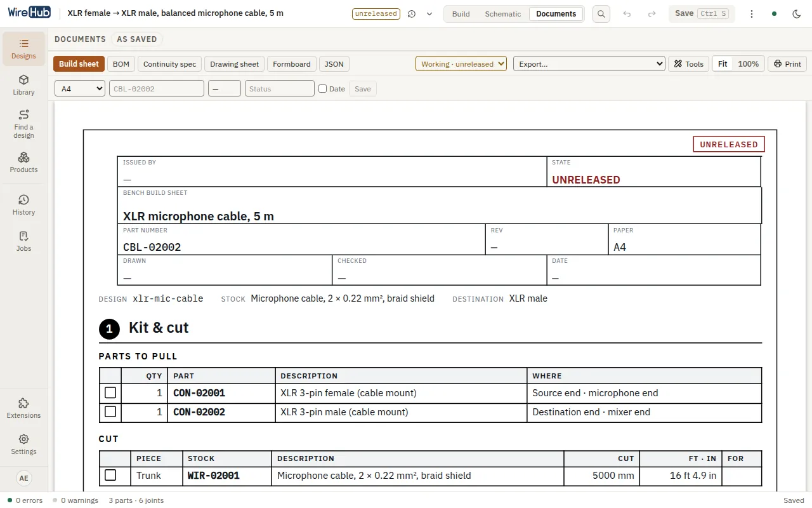
Task: Switch to the Build tab
Action: (461, 14)
